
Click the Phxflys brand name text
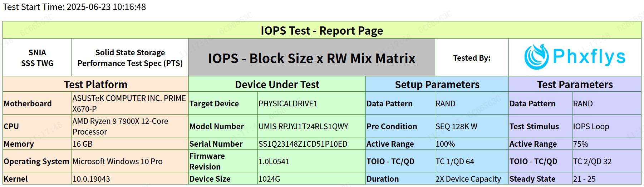[x=589, y=57]
